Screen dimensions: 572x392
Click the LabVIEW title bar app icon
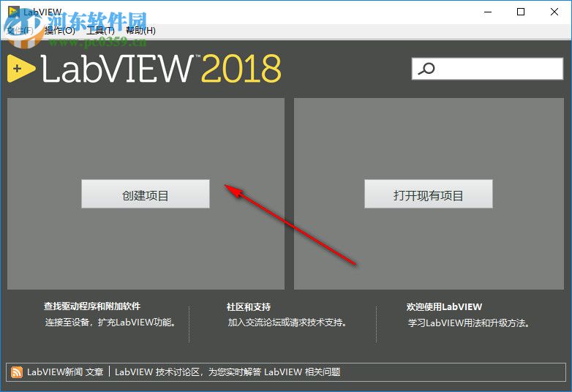tap(14, 12)
